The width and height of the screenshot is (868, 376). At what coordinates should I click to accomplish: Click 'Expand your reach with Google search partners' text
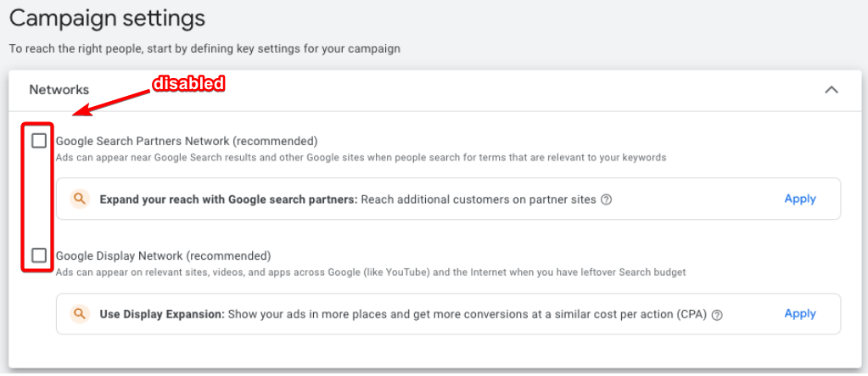228,199
